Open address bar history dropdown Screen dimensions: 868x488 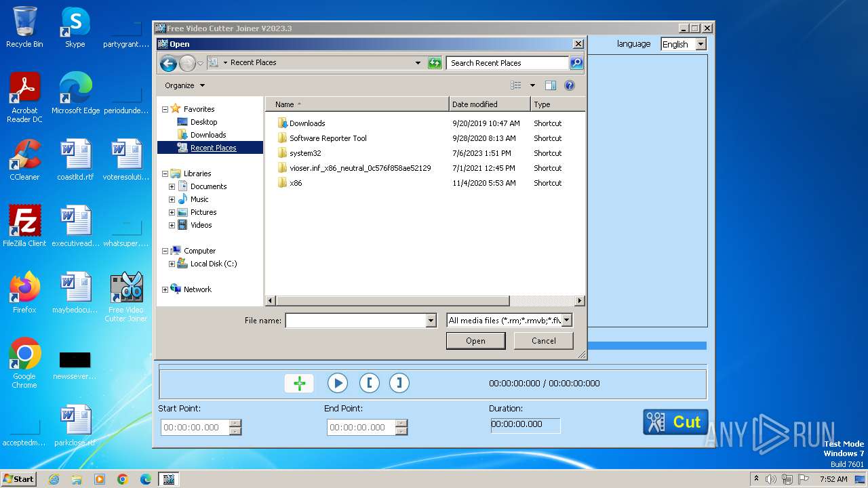(x=418, y=63)
